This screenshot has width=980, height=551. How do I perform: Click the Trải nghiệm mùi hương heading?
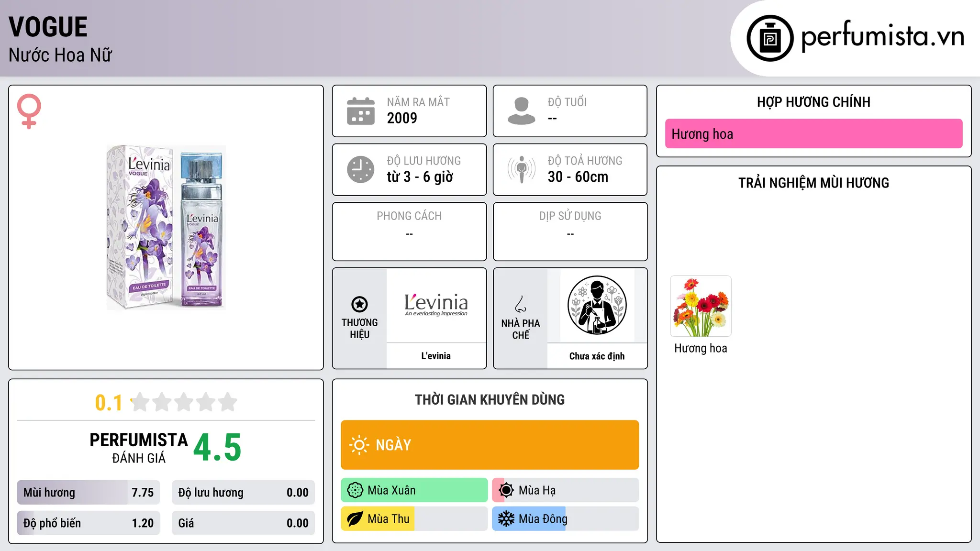pos(813,183)
